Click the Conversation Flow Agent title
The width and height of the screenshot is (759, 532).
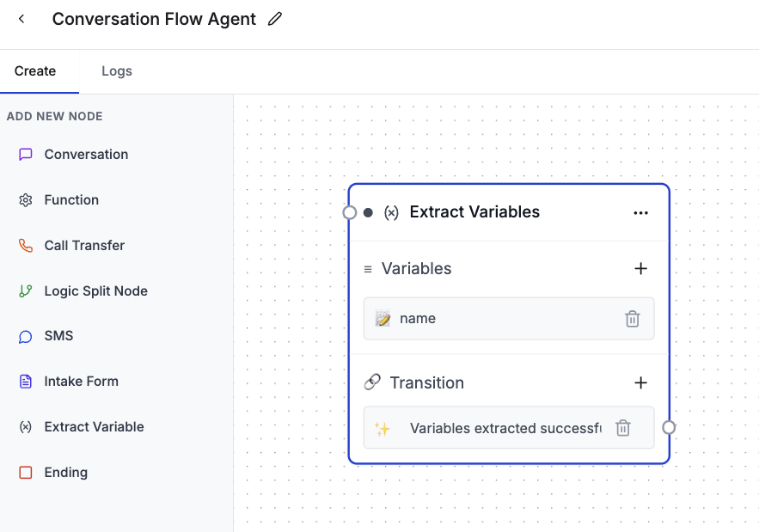(x=154, y=19)
